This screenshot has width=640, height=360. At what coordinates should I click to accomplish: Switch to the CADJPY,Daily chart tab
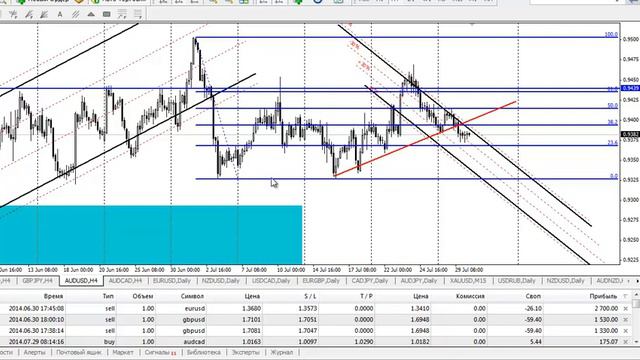[370, 281]
